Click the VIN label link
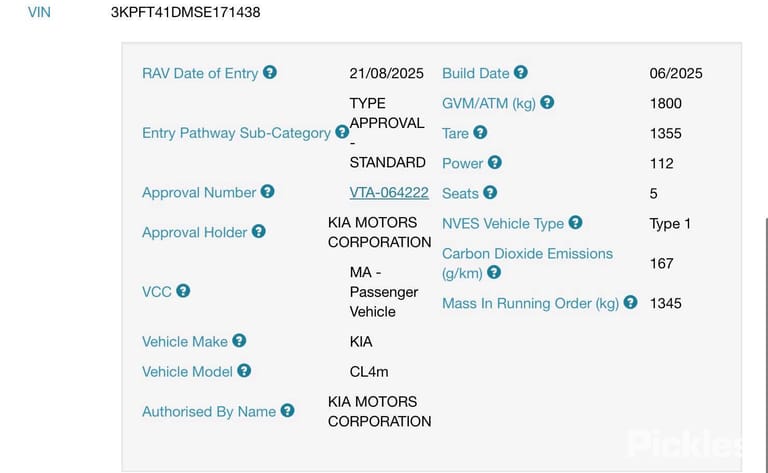This screenshot has width=768, height=473. (x=39, y=12)
